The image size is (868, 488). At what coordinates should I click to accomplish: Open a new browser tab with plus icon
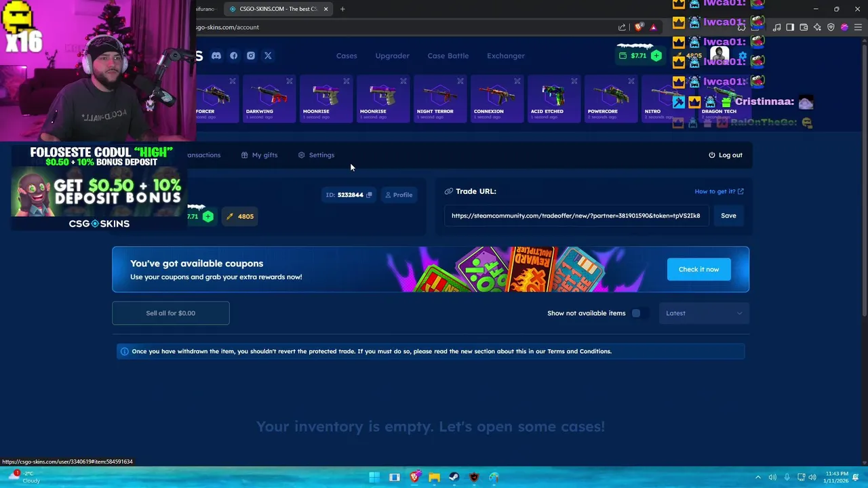342,9
